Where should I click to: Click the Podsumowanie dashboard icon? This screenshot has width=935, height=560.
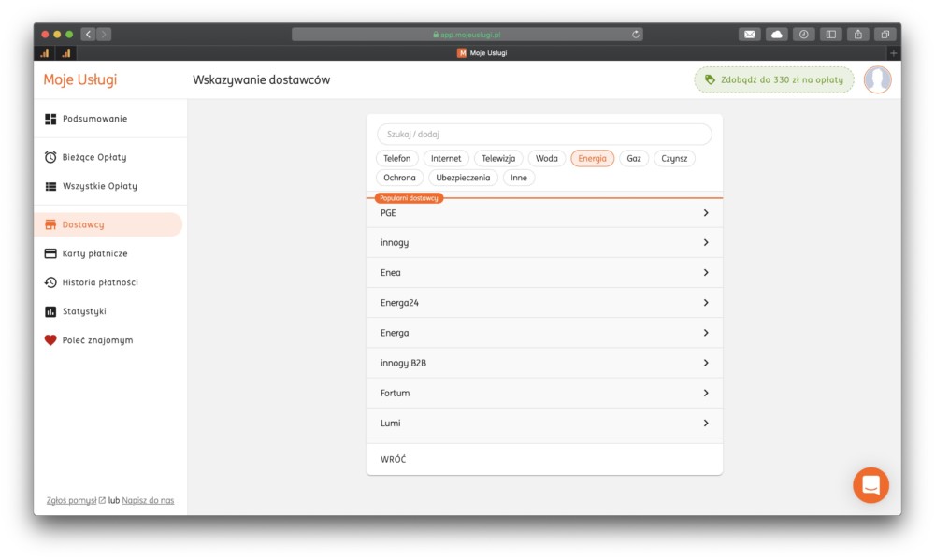tap(50, 120)
